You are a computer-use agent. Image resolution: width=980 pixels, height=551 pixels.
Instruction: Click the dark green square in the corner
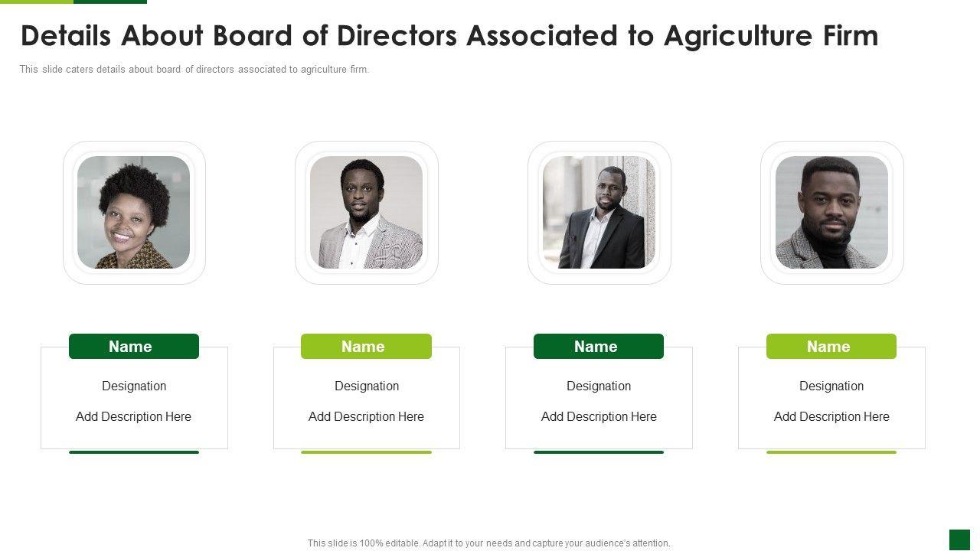[x=959, y=540]
